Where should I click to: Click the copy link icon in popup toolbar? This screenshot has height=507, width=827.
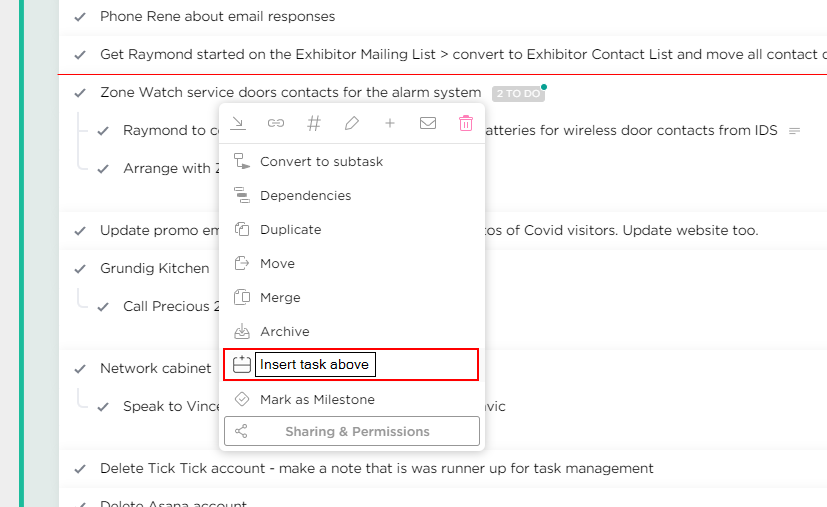point(275,124)
